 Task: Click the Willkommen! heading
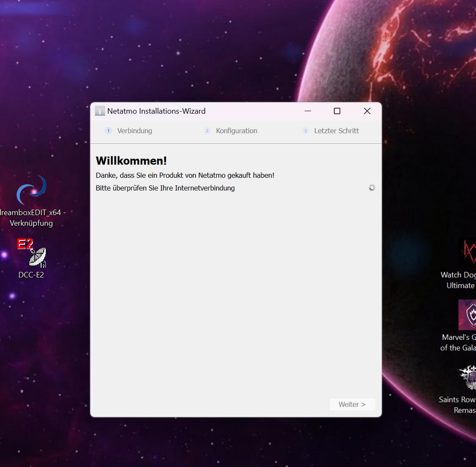(x=131, y=161)
